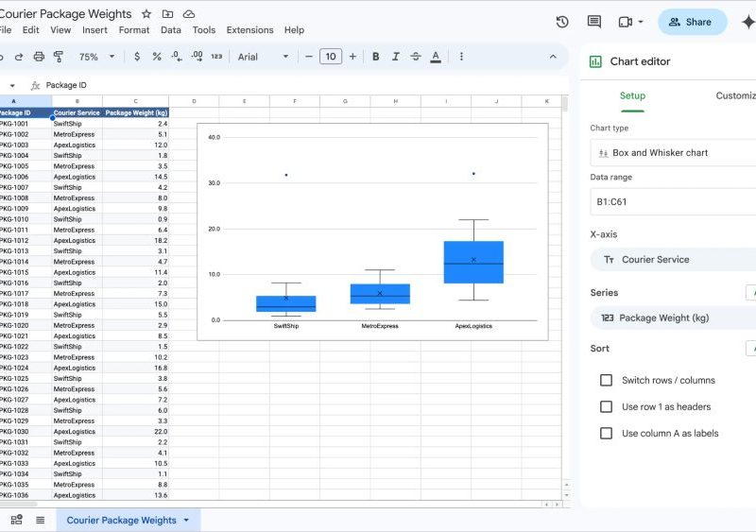The height and width of the screenshot is (532, 756).
Task: Click the SwiftShip box in the chart
Action: [x=286, y=304]
